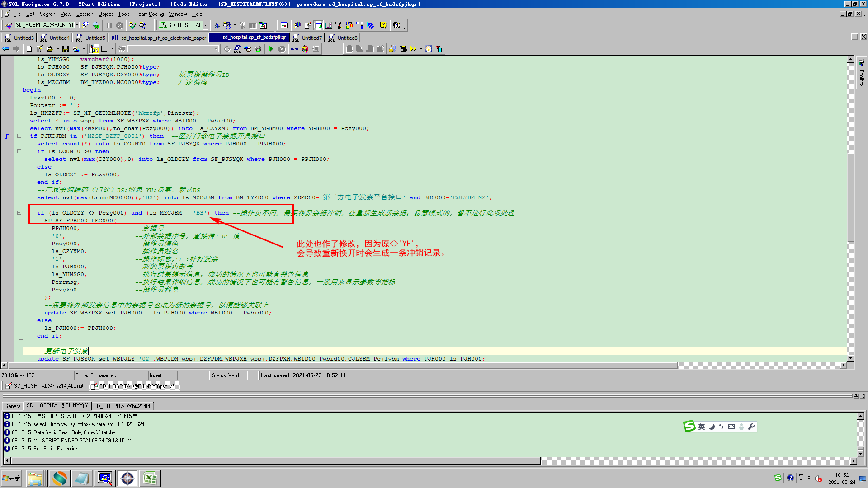868x488 pixels.
Task: Open the SD_HOSPITAL schema dropdown
Action: (x=206, y=25)
